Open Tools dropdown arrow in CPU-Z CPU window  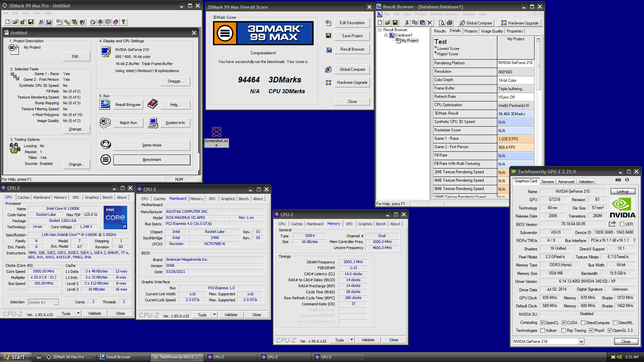(78, 313)
